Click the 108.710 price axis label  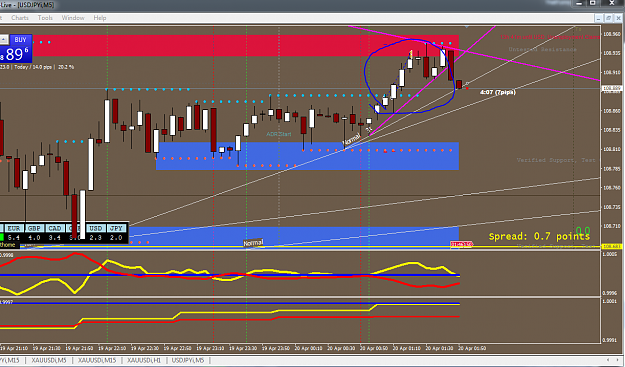[x=611, y=226]
